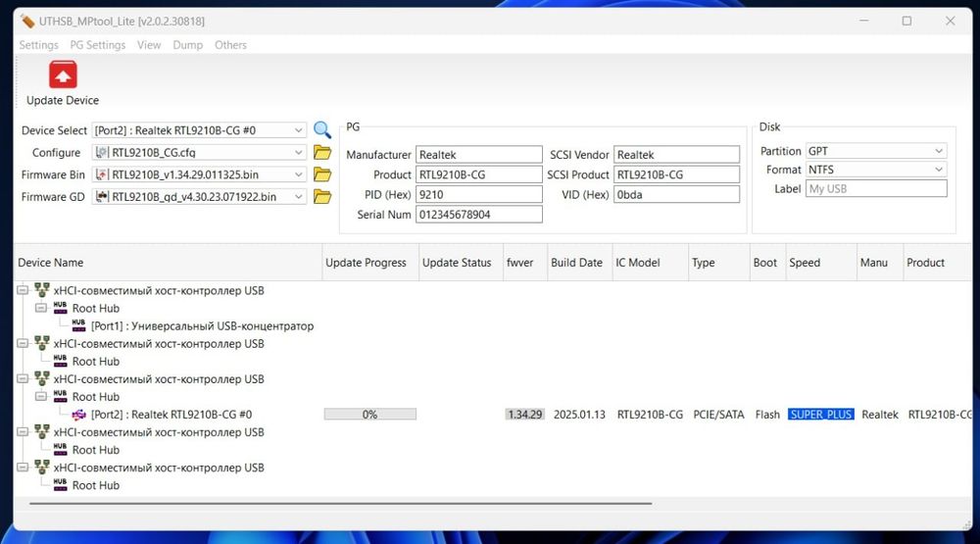Select the last Root Hub tree row
The height and width of the screenshot is (544, 980).
[x=96, y=485]
